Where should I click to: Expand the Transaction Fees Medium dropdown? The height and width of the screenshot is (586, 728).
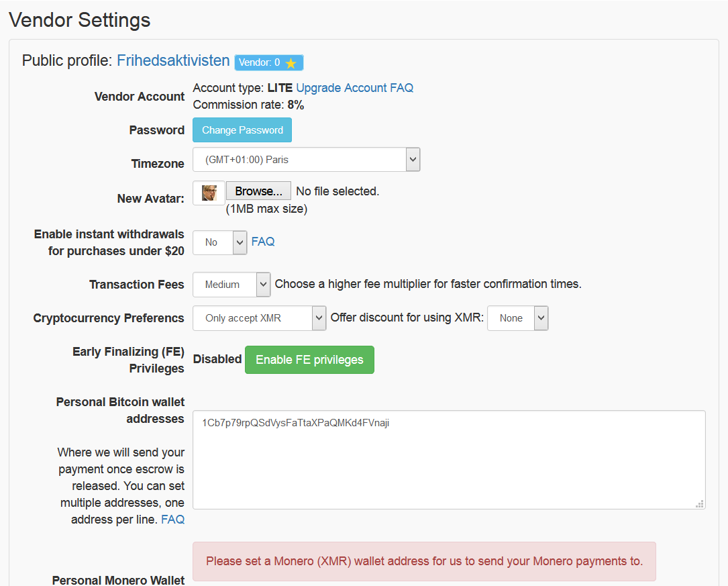[231, 285]
